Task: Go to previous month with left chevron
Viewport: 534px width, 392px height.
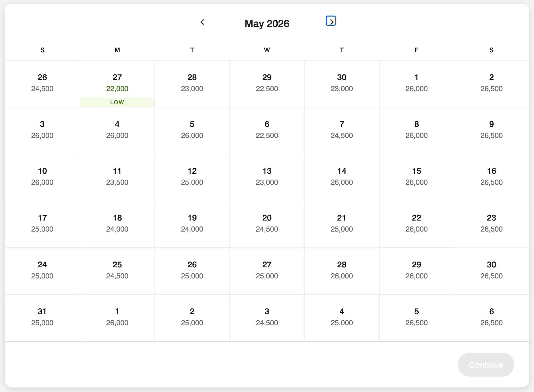Action: click(202, 22)
